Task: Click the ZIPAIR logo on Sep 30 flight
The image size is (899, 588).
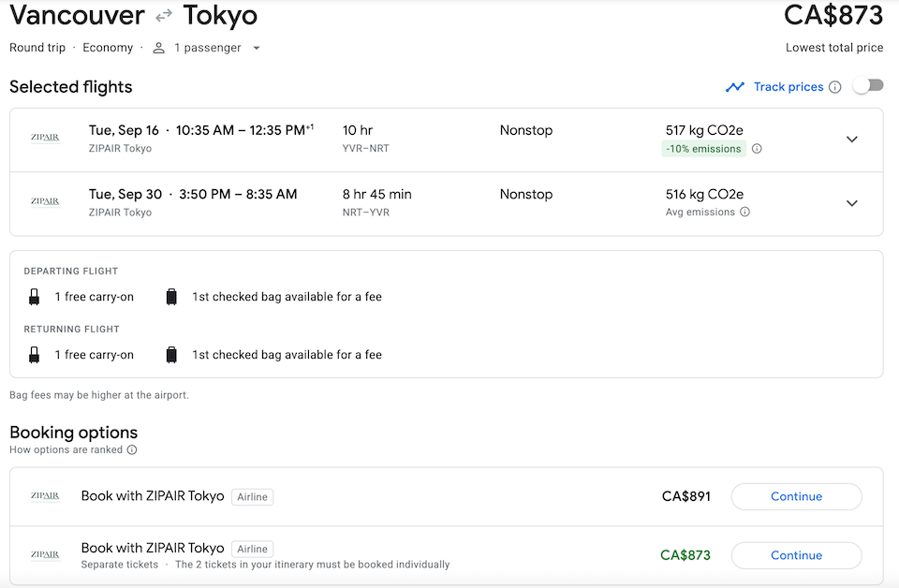Action: (45, 201)
